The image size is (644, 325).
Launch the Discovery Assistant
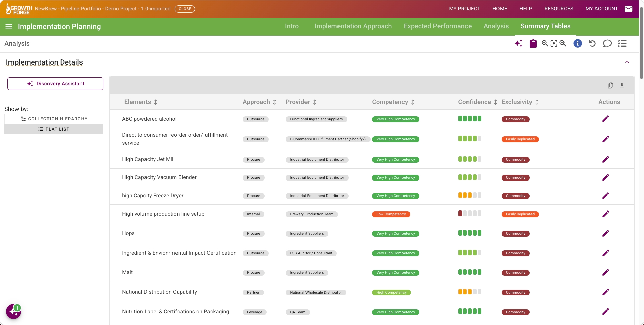pos(55,84)
